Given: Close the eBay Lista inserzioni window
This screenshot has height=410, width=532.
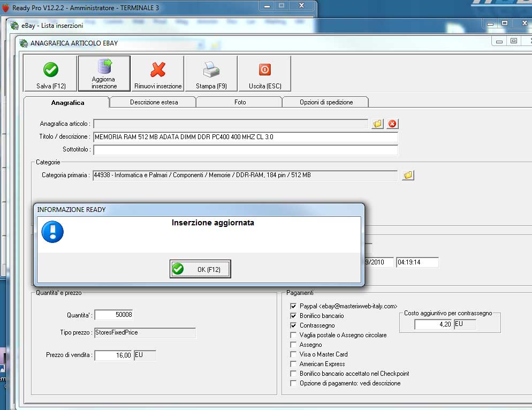Looking at the screenshot, I should [x=524, y=24].
